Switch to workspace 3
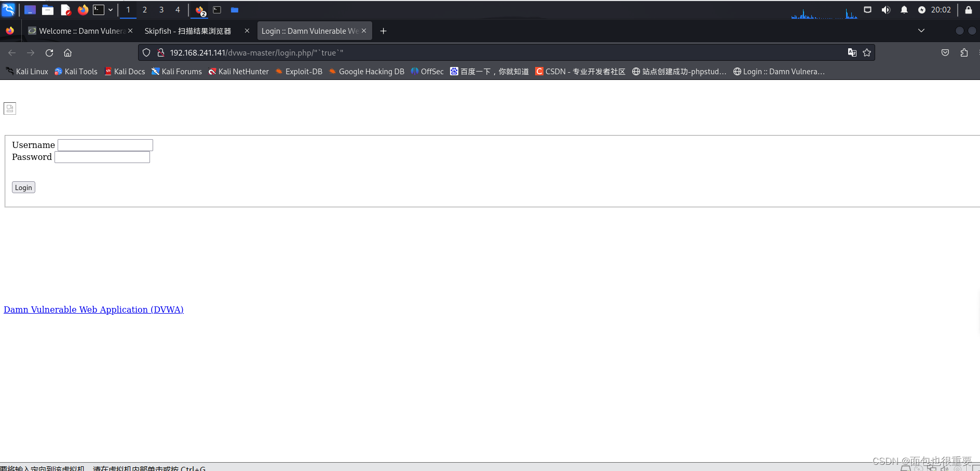Screen dimensions: 980x471 point(161,10)
